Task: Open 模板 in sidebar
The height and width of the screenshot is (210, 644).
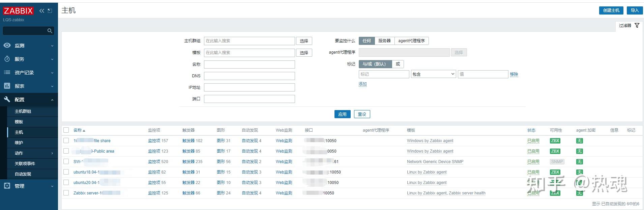Action: pyautogui.click(x=32, y=122)
